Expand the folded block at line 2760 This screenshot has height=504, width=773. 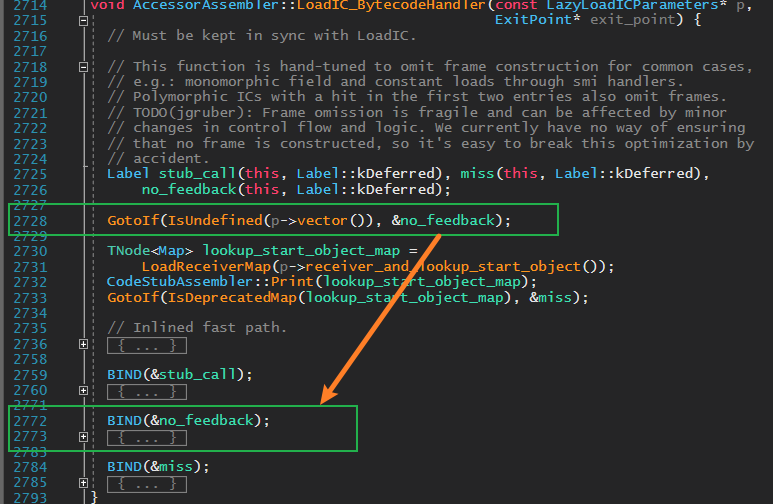83,391
